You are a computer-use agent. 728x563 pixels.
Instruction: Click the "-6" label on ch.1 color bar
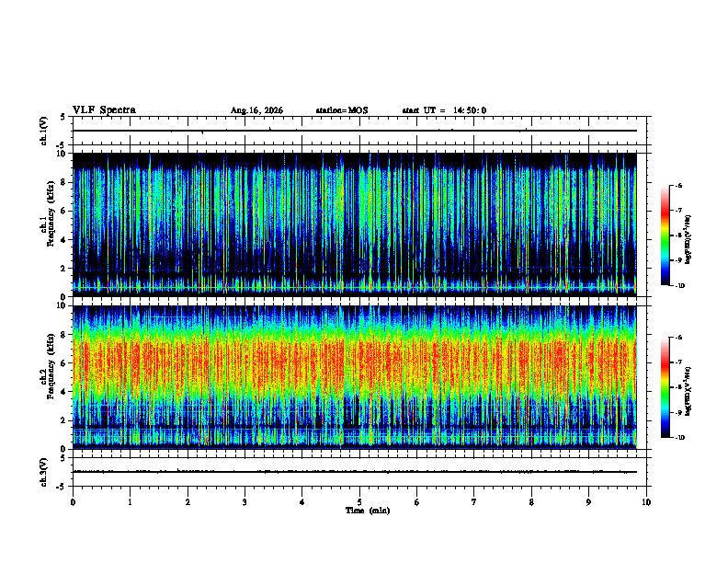pos(678,185)
